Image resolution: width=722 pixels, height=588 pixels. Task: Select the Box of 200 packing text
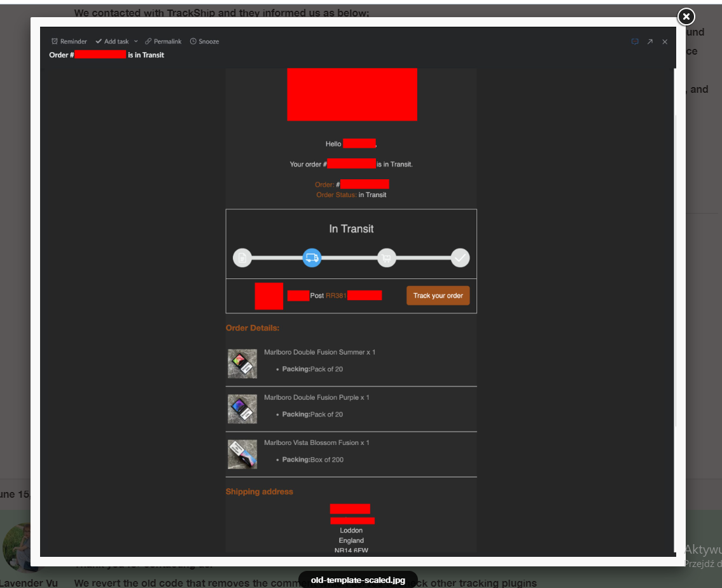[x=327, y=460]
